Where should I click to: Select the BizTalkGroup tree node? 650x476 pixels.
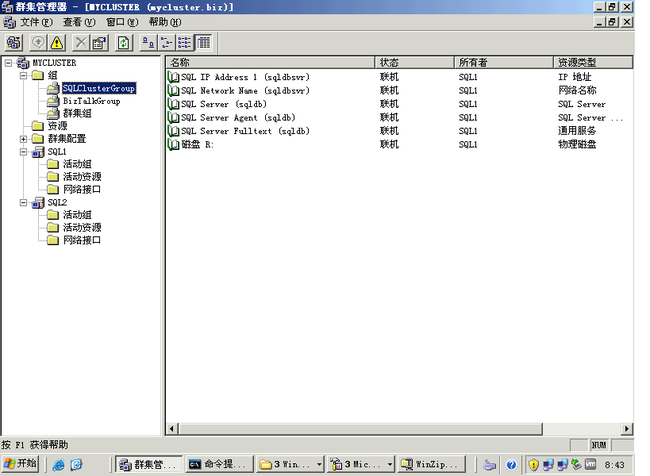tap(92, 101)
